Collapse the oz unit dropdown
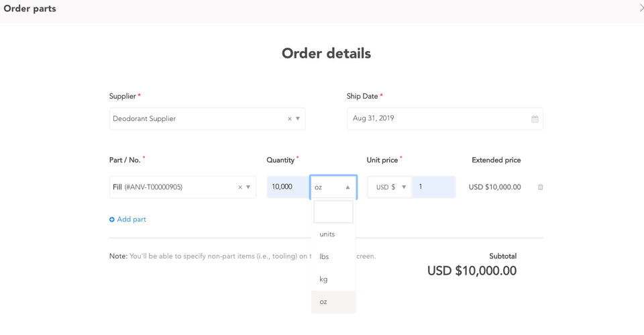This screenshot has width=644, height=335. [347, 187]
